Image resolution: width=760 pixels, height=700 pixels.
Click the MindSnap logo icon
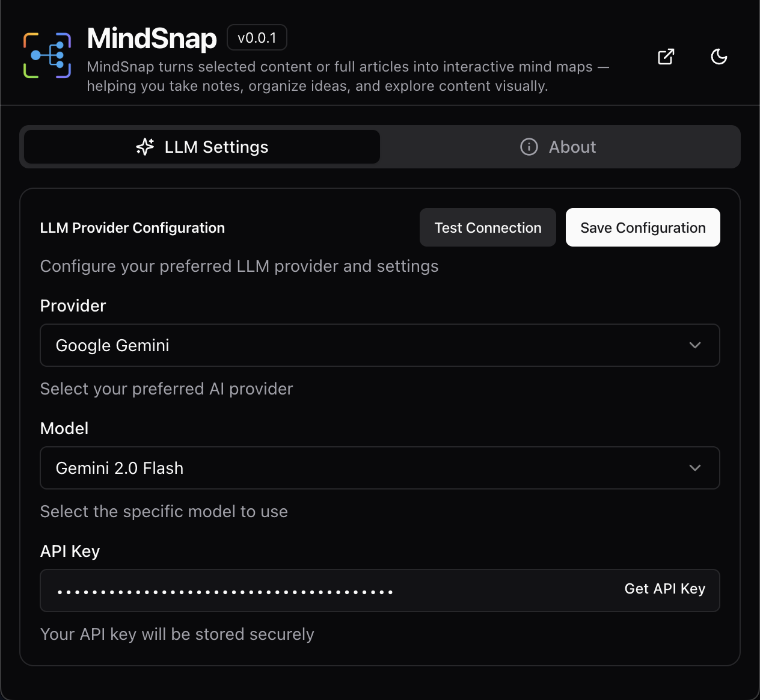pyautogui.click(x=47, y=55)
